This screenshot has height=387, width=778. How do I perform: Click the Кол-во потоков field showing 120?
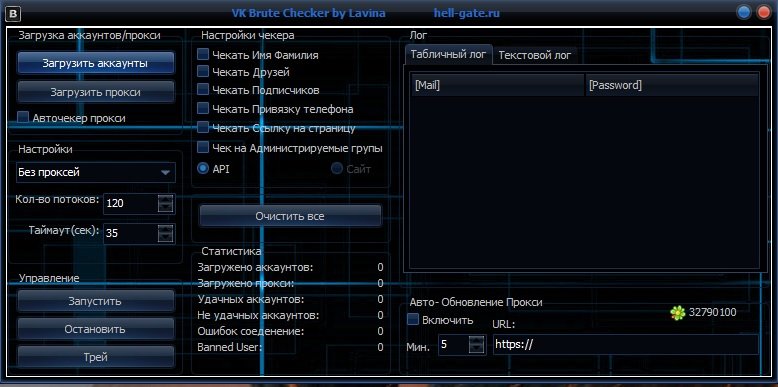pyautogui.click(x=130, y=203)
